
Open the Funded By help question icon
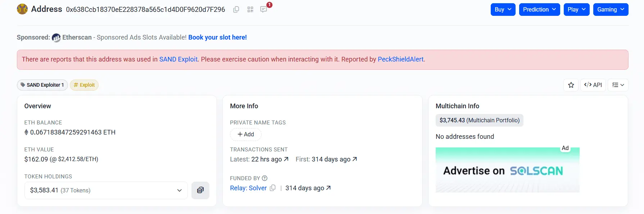tap(265, 178)
